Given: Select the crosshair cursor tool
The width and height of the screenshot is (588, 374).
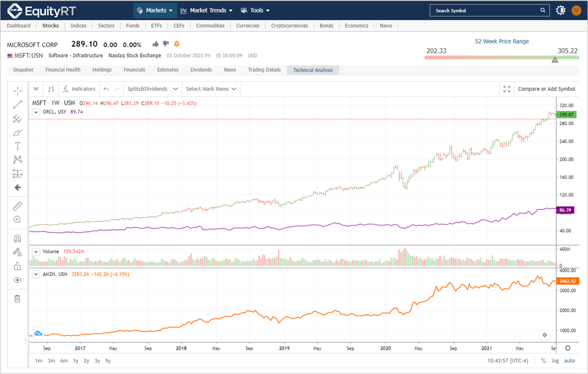Looking at the screenshot, I should pyautogui.click(x=17, y=91).
